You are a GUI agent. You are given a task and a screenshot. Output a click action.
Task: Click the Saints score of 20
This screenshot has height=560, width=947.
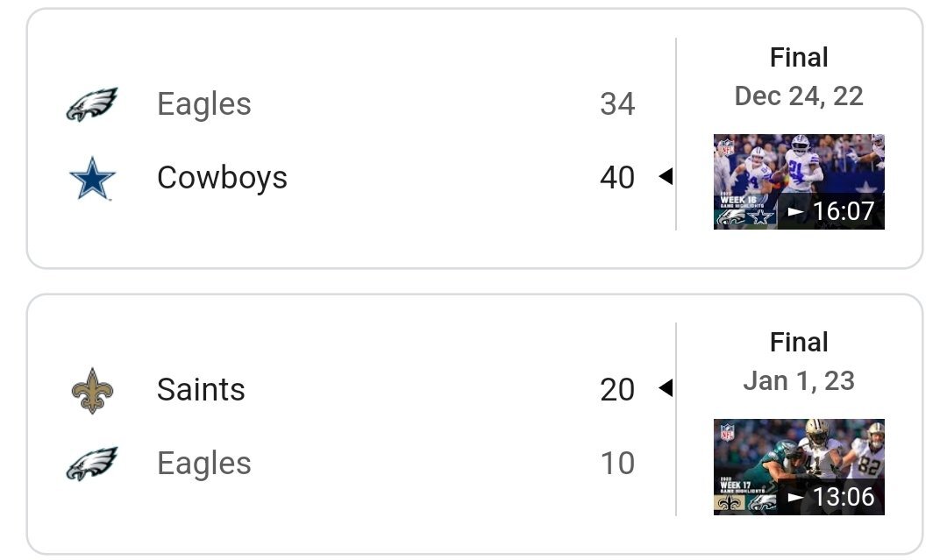tap(617, 390)
